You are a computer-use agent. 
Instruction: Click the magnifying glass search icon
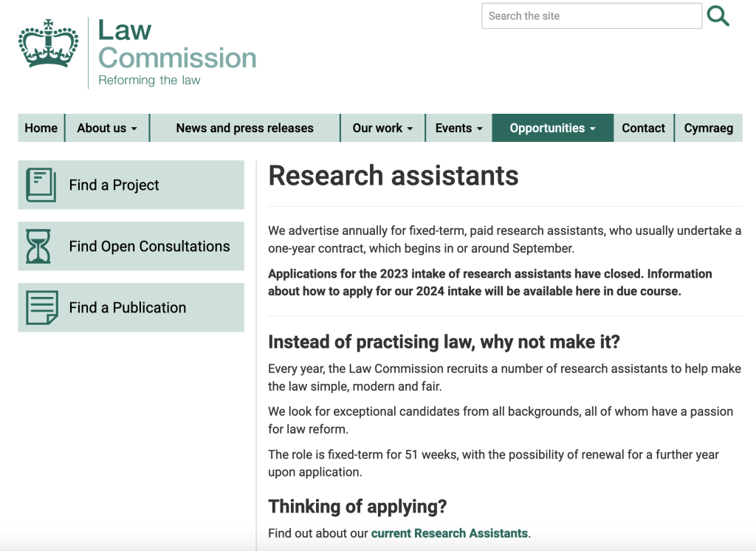(718, 16)
